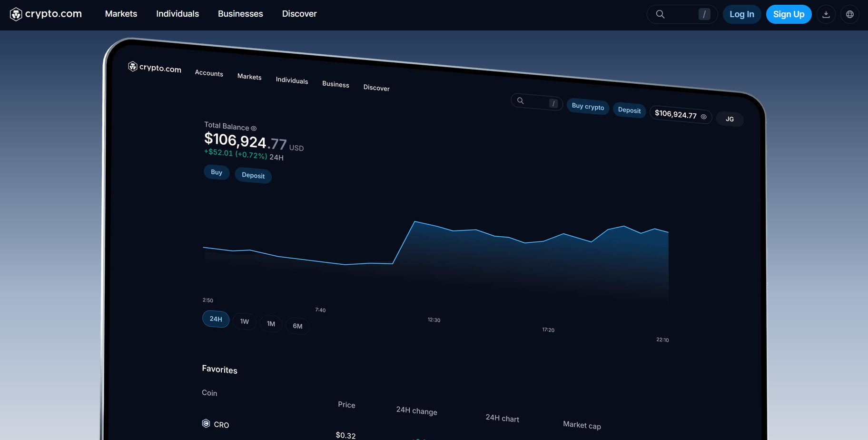Click the search magnifier icon in navbar
868x440 pixels.
click(660, 14)
